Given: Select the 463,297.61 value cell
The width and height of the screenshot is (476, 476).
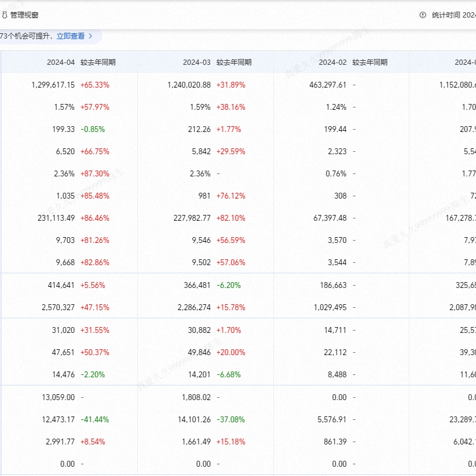Looking at the screenshot, I should point(328,85).
